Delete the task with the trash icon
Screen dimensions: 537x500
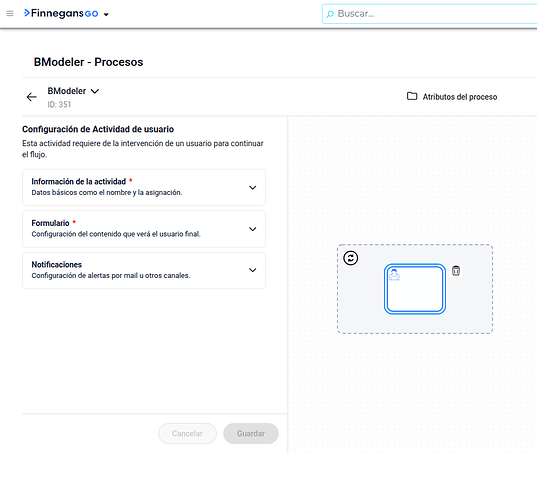coord(456,271)
